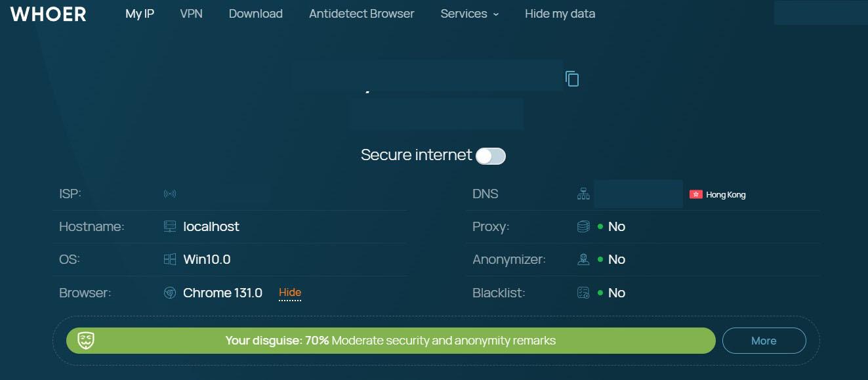Open the My IP tab
This screenshot has height=380, width=868.
(140, 14)
